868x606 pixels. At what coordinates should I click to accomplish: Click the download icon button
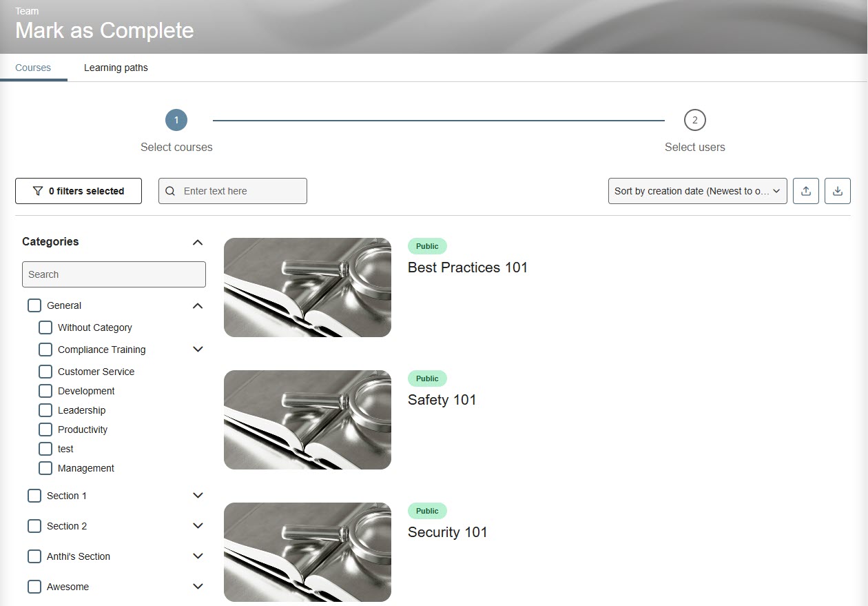[838, 191]
